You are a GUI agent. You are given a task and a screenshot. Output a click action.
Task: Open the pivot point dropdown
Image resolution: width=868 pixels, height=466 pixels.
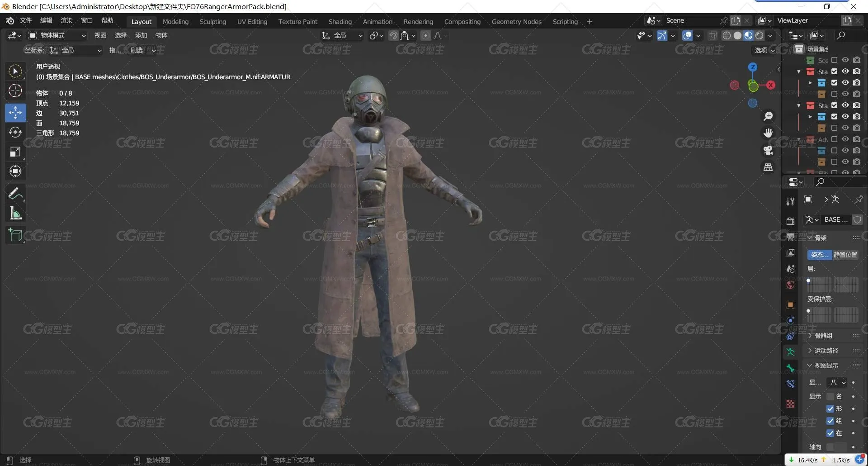pyautogui.click(x=376, y=36)
